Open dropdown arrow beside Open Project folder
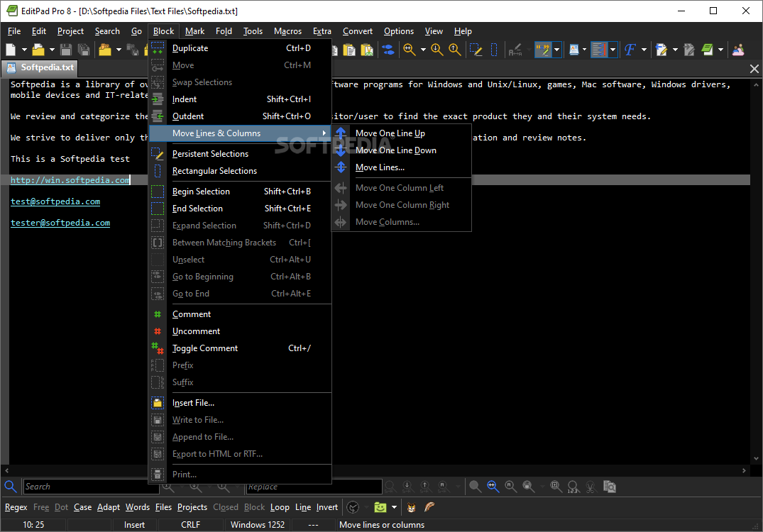 tap(119, 50)
